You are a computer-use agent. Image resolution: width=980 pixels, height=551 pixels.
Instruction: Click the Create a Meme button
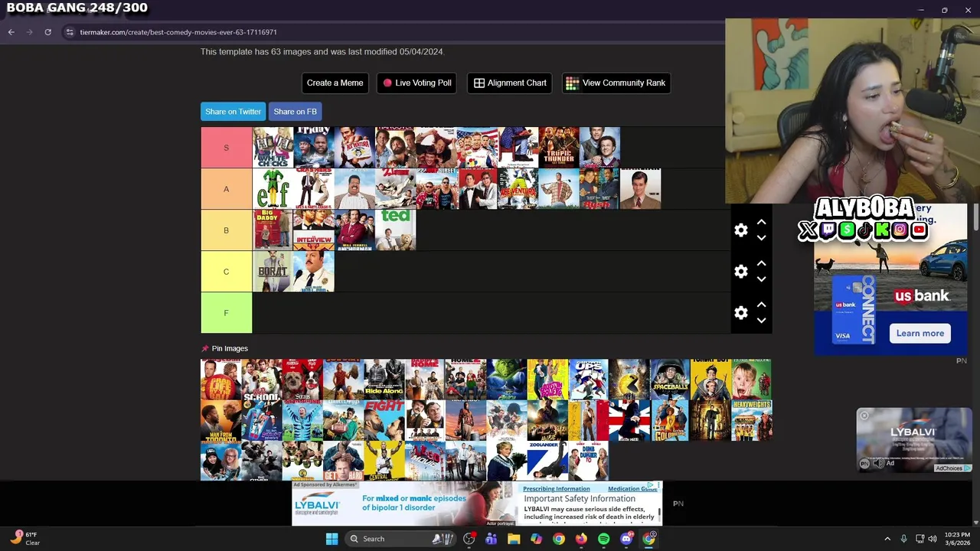[335, 83]
